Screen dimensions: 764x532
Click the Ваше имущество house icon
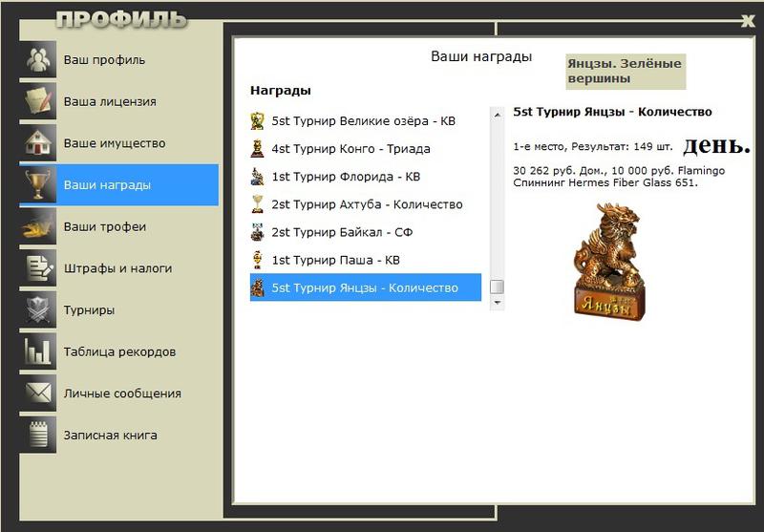tap(38, 143)
